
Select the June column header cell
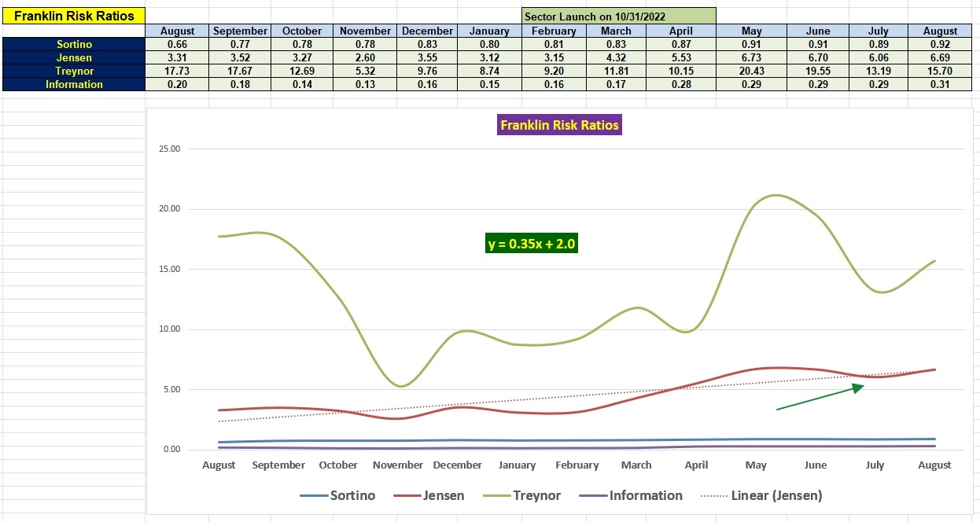818,31
